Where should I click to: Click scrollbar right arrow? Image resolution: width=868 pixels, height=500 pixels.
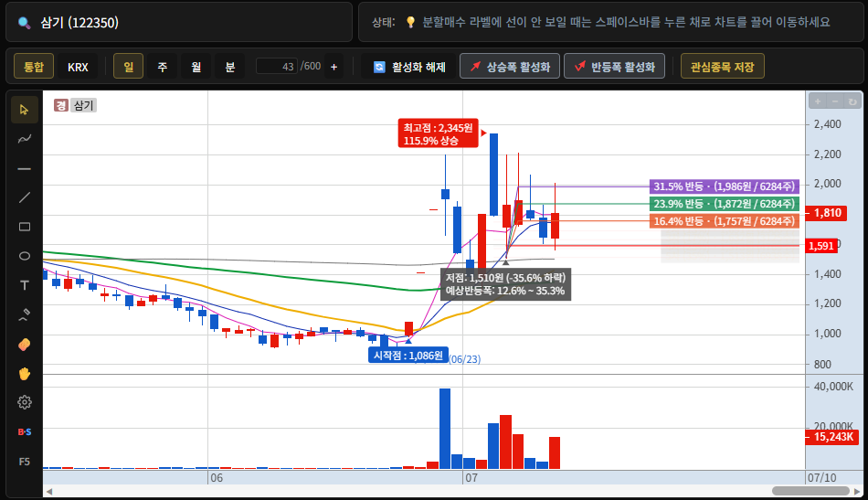(x=857, y=491)
